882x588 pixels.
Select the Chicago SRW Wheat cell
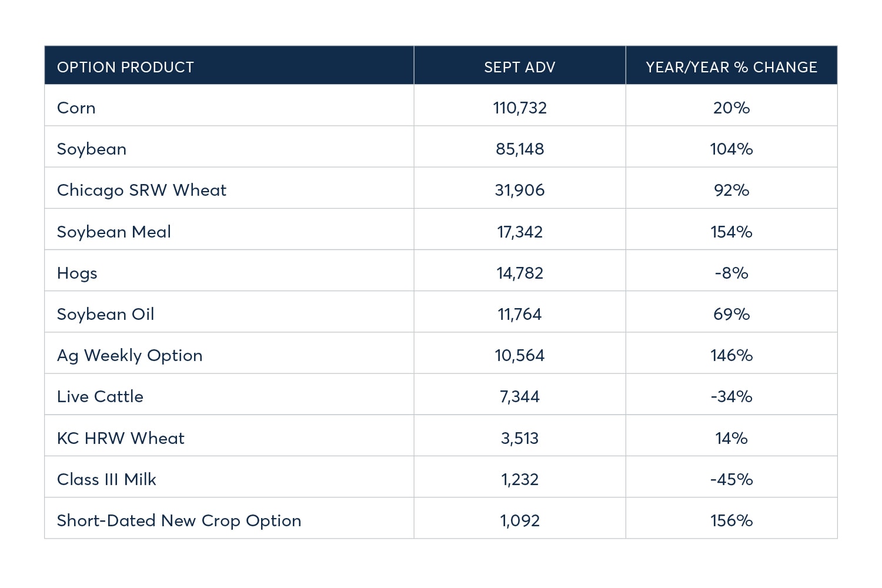pyautogui.click(x=141, y=191)
